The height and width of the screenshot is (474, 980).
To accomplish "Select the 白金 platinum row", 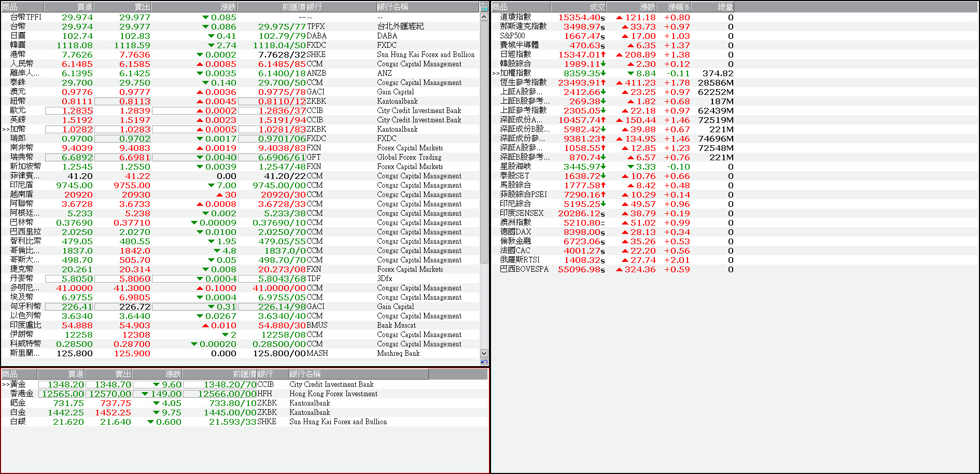I will [244, 412].
